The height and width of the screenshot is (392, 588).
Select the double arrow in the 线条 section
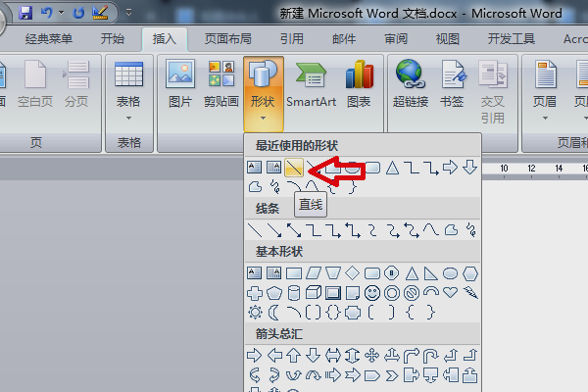tap(294, 230)
